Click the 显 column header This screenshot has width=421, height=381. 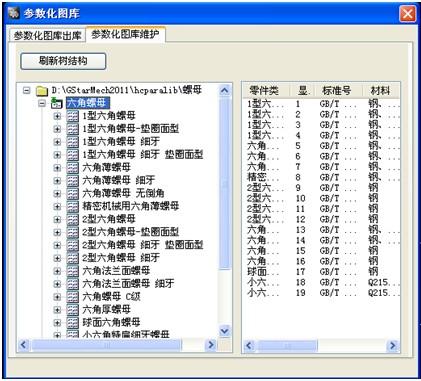[302, 91]
